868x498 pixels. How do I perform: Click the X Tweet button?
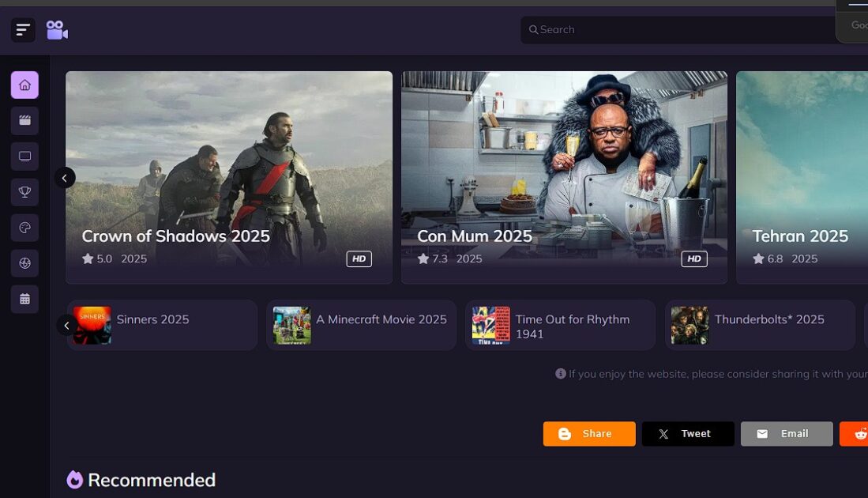pyautogui.click(x=688, y=434)
